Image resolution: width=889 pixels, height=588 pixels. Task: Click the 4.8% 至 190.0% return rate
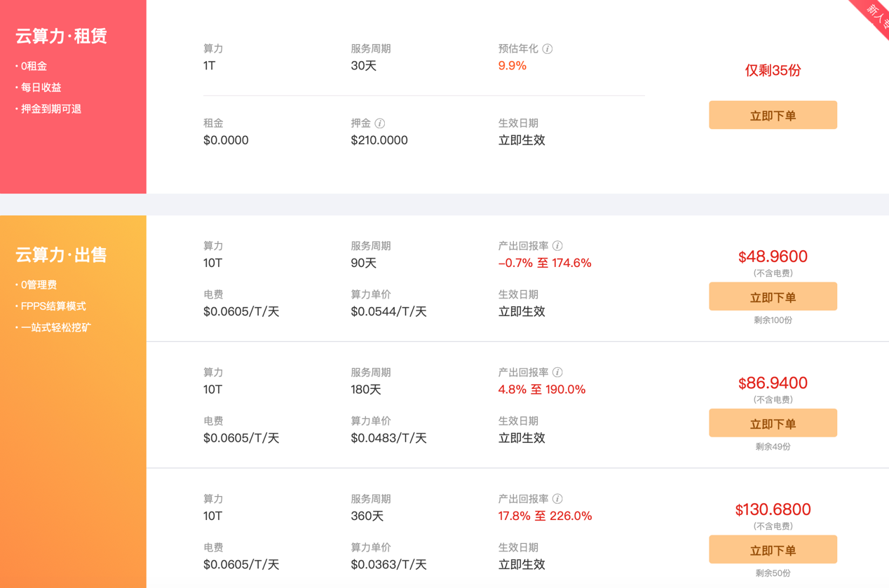click(x=542, y=390)
